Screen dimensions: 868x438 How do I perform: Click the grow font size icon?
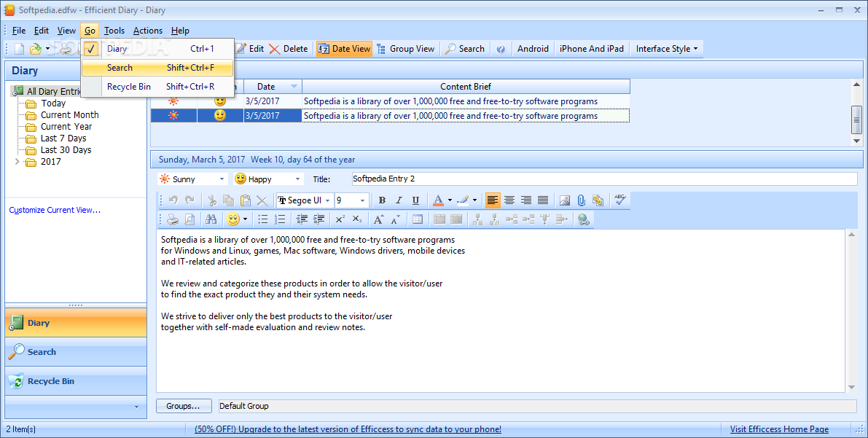pos(378,219)
